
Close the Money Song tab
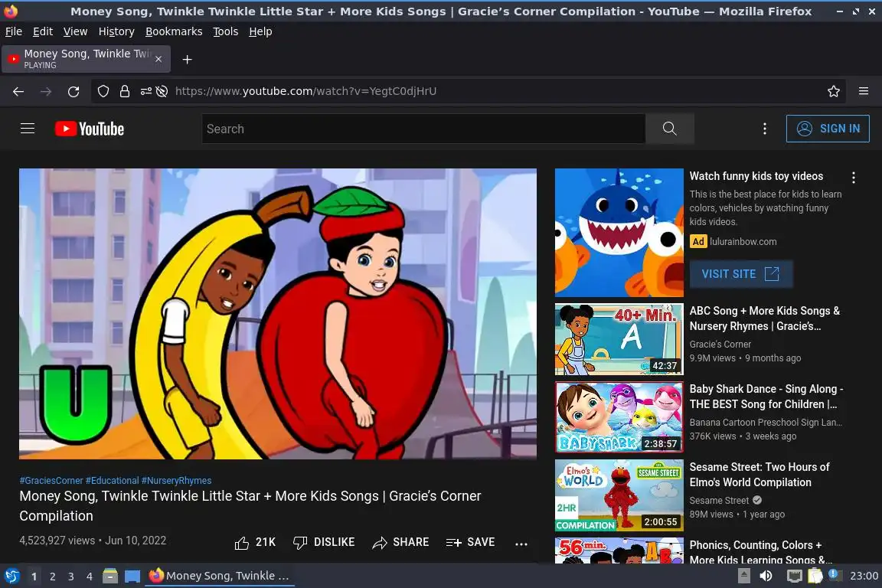click(158, 59)
